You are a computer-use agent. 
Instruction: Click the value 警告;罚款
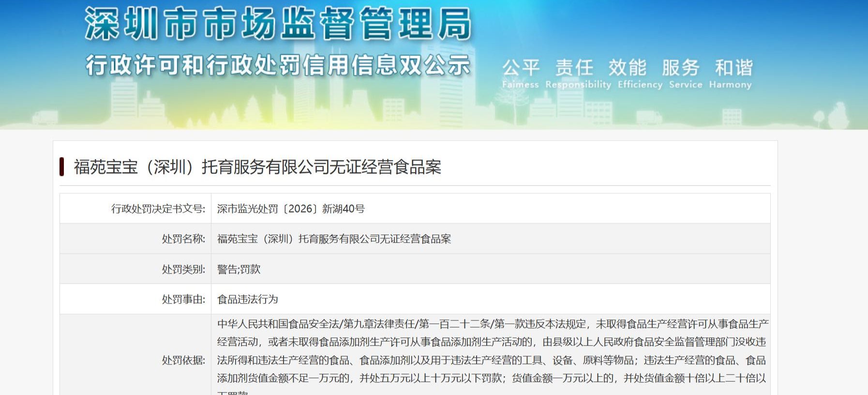pos(239,269)
